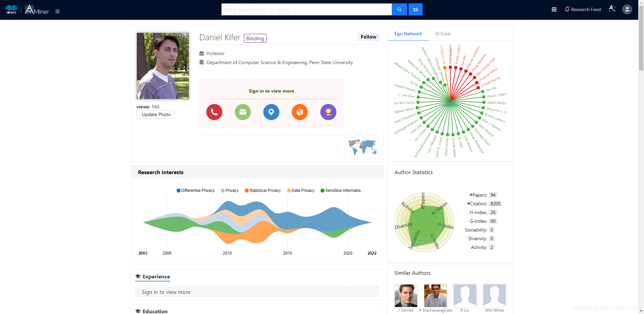
Task: Click in the expert name search field
Action: [307, 9]
